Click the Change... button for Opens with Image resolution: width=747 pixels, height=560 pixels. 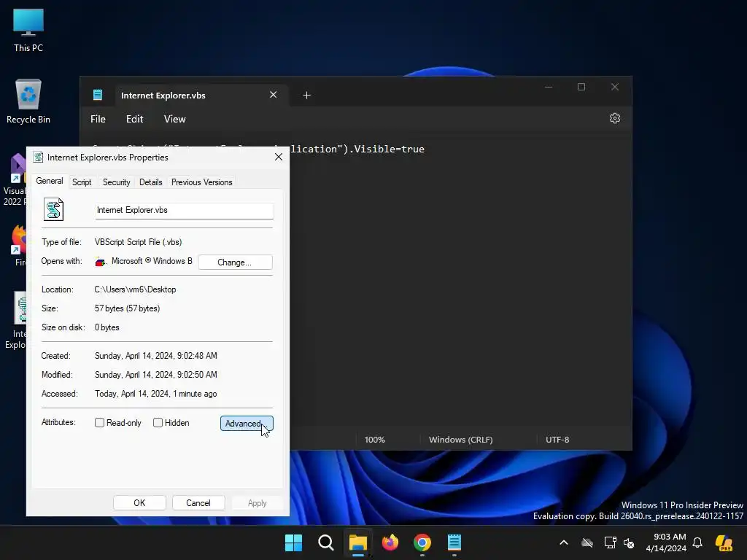[x=235, y=262]
